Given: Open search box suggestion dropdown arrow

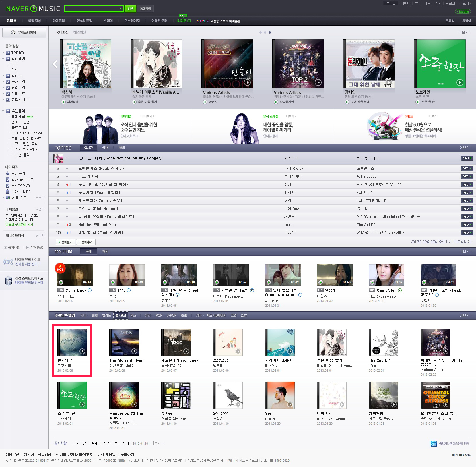Looking at the screenshot, I should coord(120,9).
